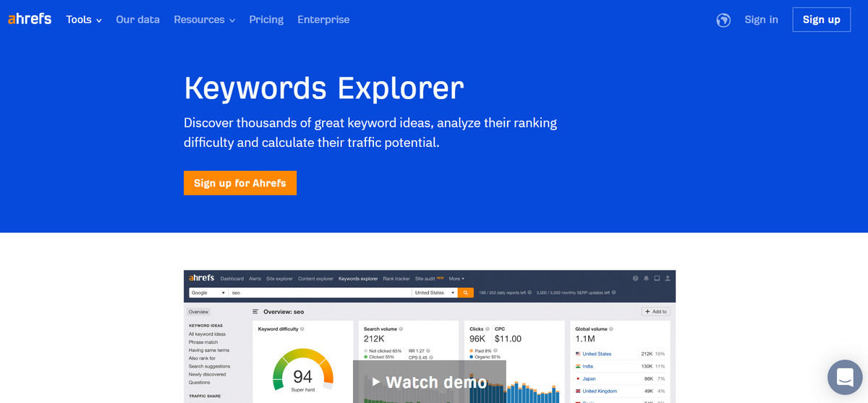The height and width of the screenshot is (403, 868).
Task: Click the Overview item in demo sidebar
Action: (198, 312)
